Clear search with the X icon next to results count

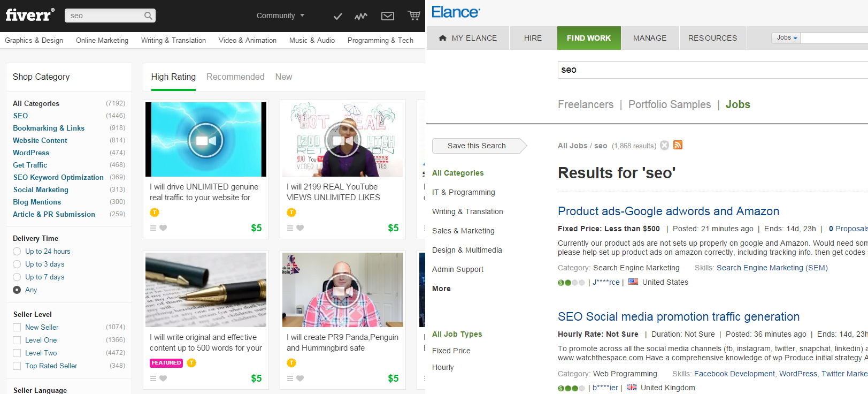coord(664,145)
